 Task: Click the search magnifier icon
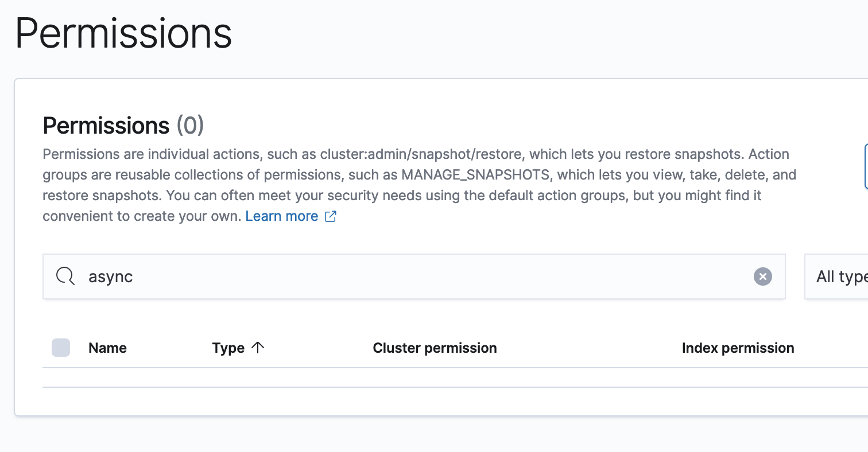[65, 276]
